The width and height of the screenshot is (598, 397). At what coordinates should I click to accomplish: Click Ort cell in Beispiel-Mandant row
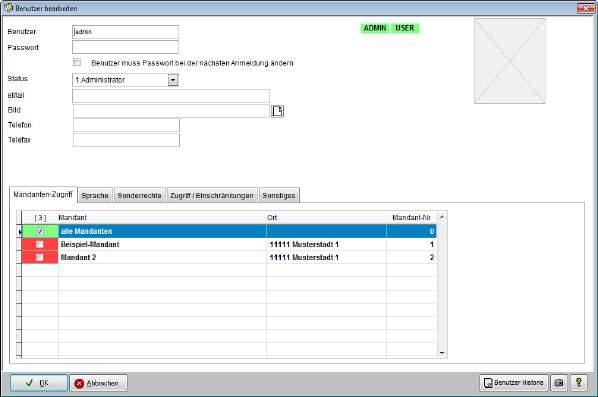pos(326,244)
